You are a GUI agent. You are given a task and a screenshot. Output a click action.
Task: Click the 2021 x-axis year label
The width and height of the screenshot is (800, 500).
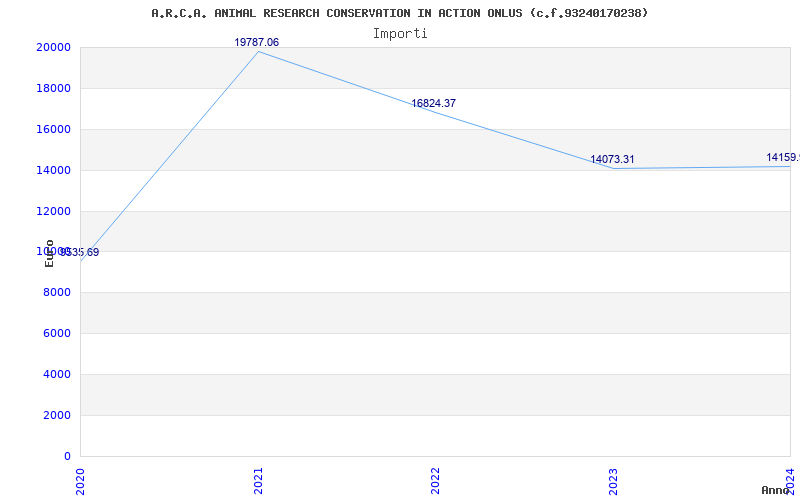258,481
